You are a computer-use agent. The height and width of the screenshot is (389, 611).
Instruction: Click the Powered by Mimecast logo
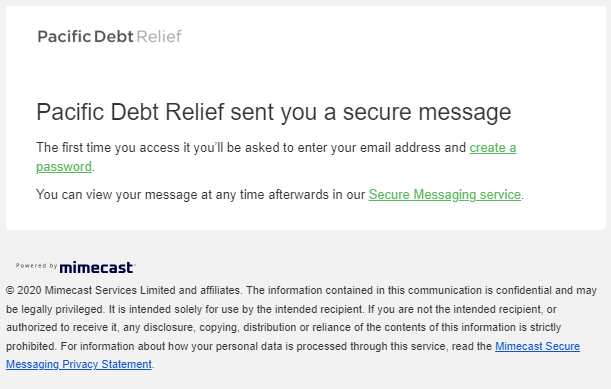[x=76, y=267]
